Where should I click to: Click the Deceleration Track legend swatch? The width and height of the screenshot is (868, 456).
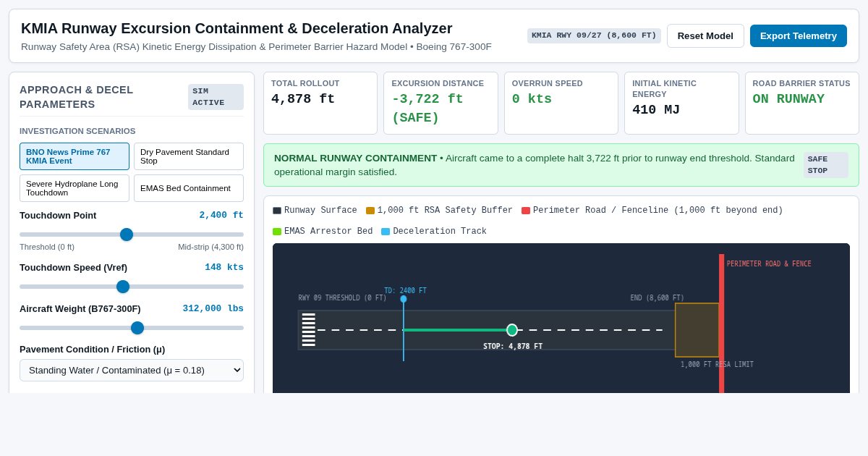point(386,232)
